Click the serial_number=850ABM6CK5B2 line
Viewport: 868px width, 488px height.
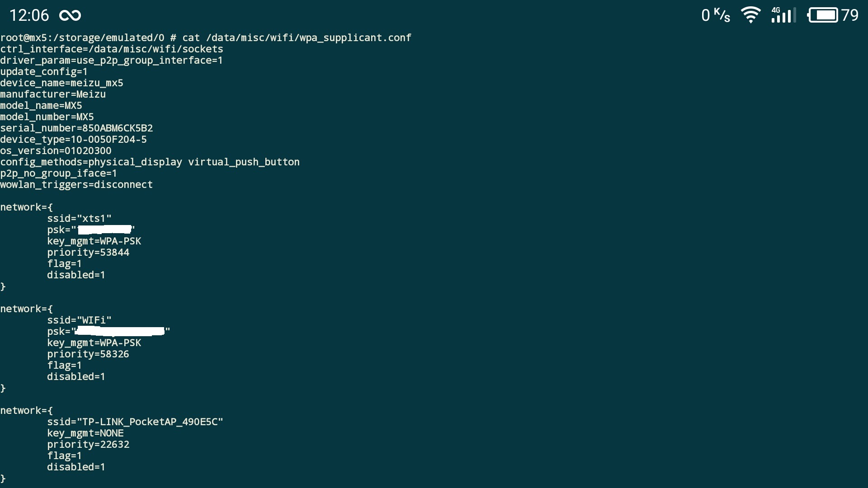point(76,128)
